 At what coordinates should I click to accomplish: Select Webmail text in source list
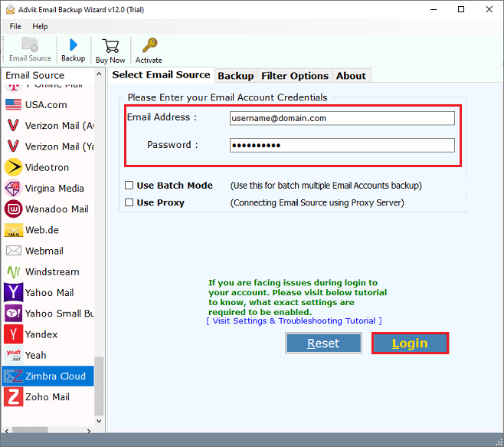tap(44, 251)
